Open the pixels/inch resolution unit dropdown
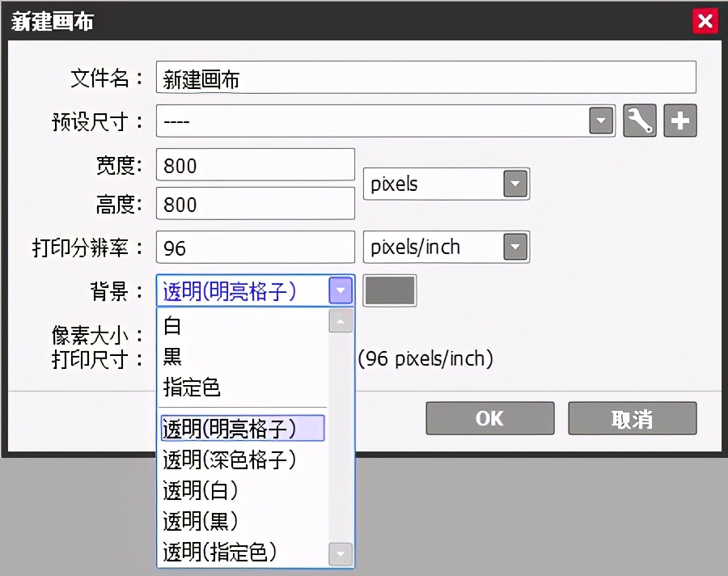 515,247
